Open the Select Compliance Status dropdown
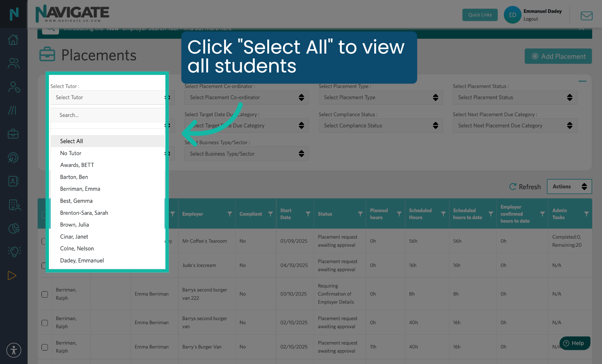 point(380,125)
